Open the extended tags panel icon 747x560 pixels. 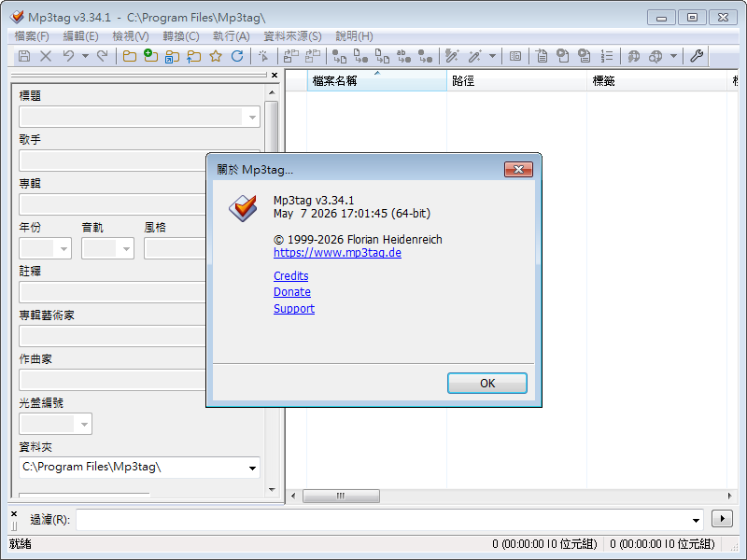tap(515, 56)
